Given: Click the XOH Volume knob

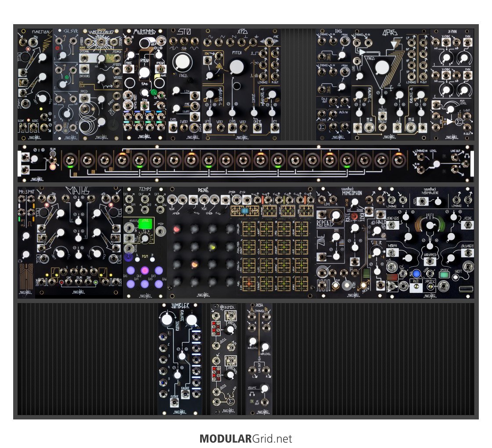Looking at the screenshot, I should click(x=264, y=388).
